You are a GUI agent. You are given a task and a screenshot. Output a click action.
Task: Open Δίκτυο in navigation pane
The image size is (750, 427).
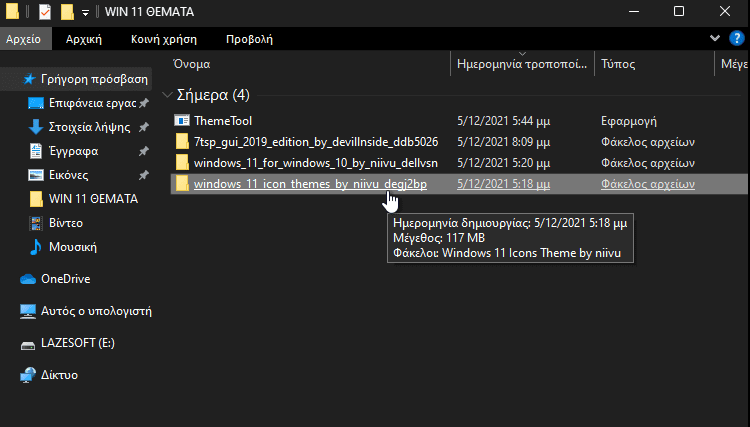point(59,375)
